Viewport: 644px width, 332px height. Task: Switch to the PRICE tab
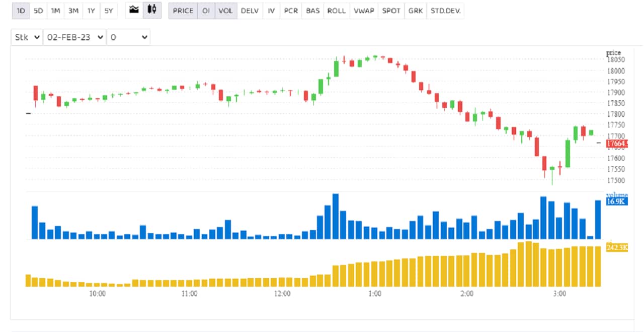click(184, 10)
